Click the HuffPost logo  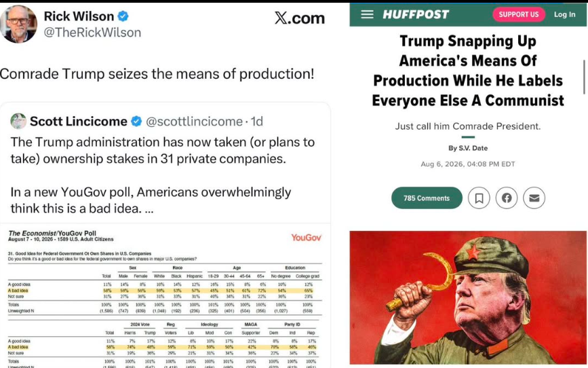(416, 14)
